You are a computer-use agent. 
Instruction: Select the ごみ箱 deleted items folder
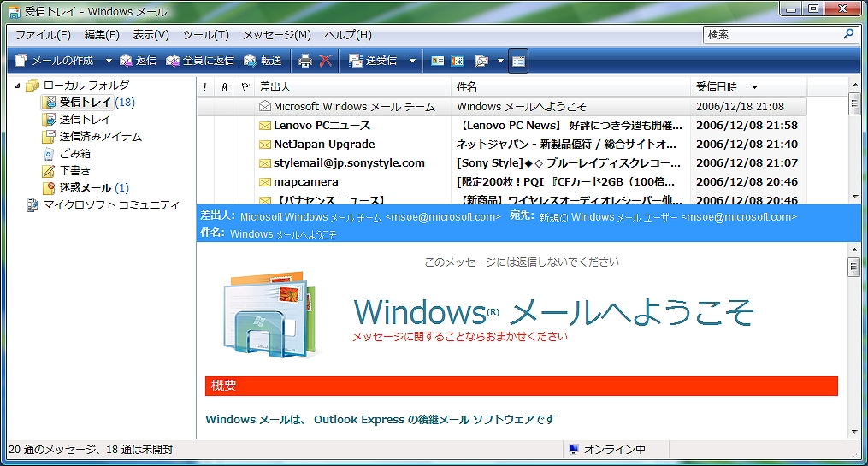point(74,154)
